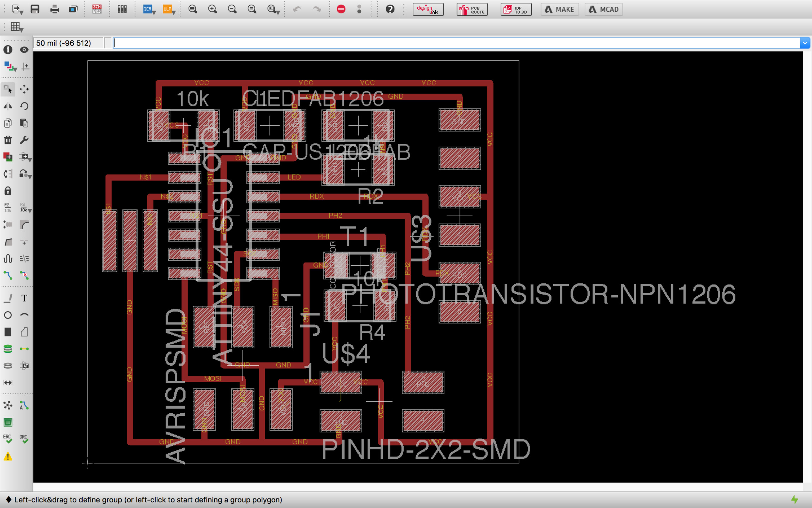Select the Arc tool
Image resolution: width=812 pixels, height=508 pixels.
24,315
